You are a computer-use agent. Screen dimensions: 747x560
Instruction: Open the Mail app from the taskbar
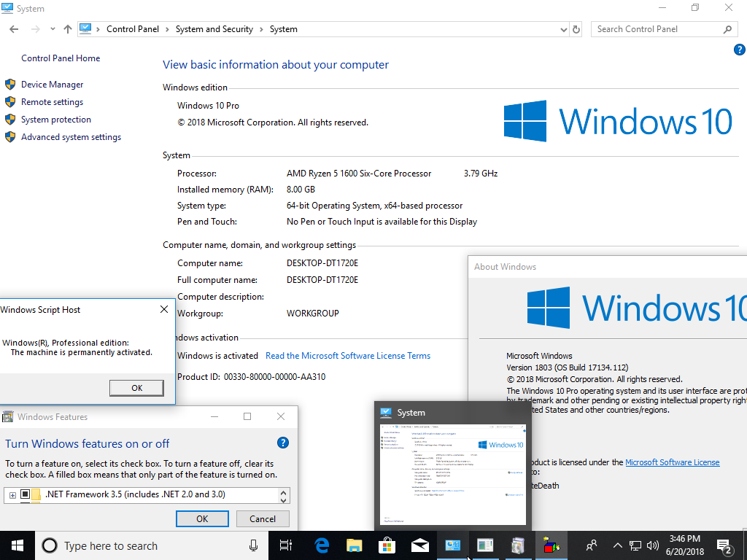click(419, 545)
